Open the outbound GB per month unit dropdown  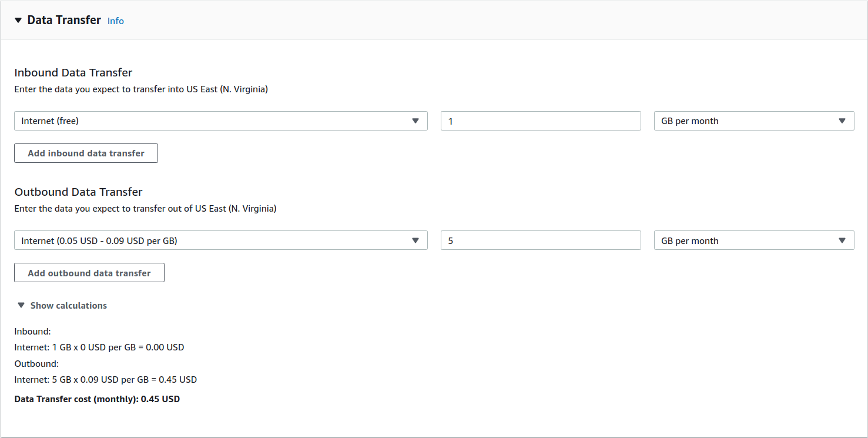click(746, 240)
